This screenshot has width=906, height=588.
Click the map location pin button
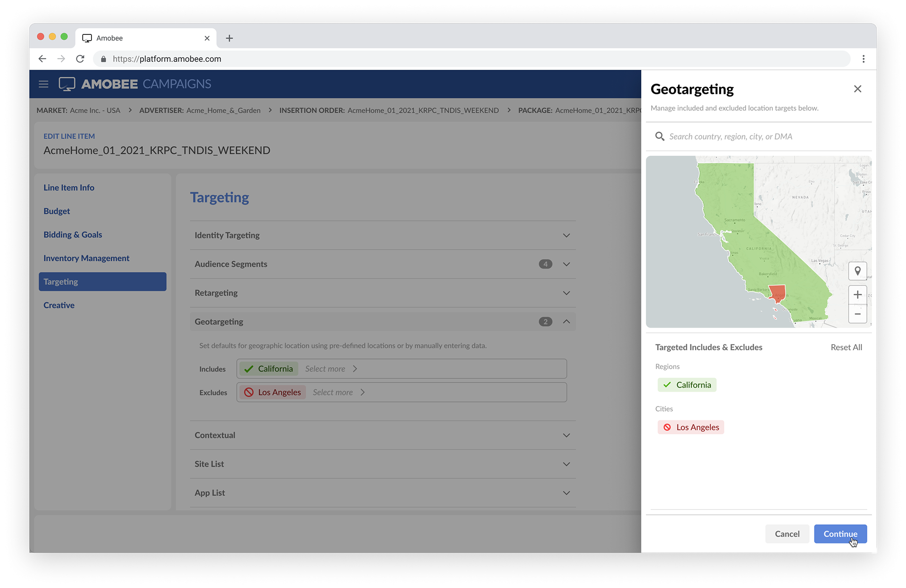tap(857, 271)
